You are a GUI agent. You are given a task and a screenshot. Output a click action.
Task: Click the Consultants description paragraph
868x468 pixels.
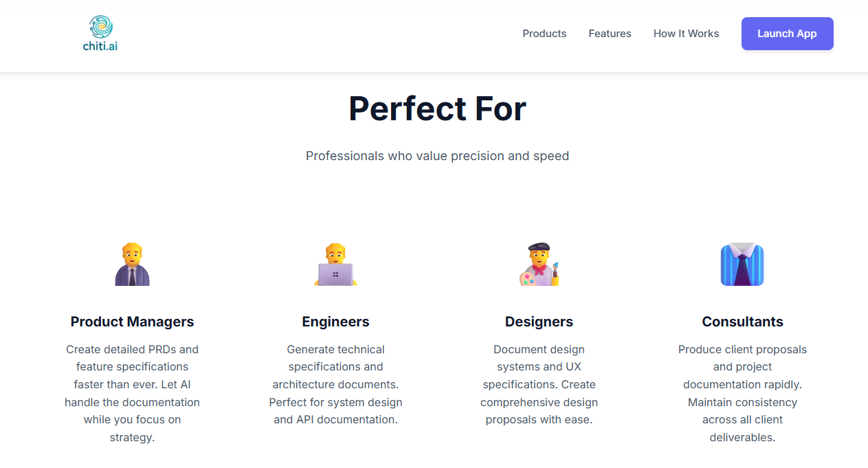[x=742, y=392]
